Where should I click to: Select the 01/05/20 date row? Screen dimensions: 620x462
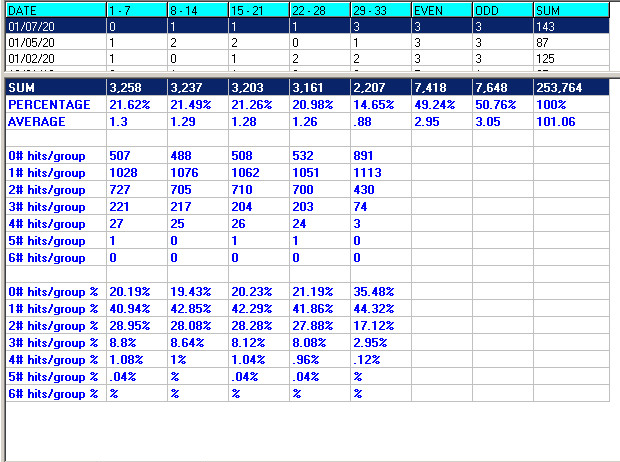click(x=308, y=42)
